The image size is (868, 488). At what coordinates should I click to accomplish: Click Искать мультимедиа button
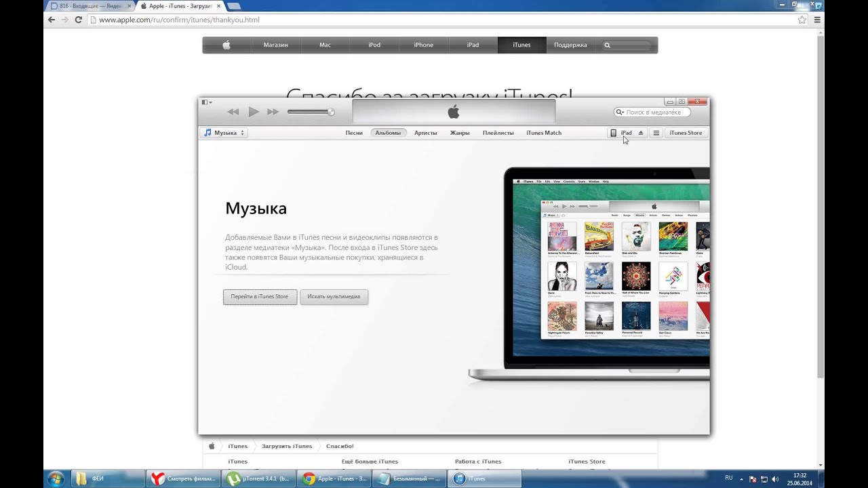(334, 296)
